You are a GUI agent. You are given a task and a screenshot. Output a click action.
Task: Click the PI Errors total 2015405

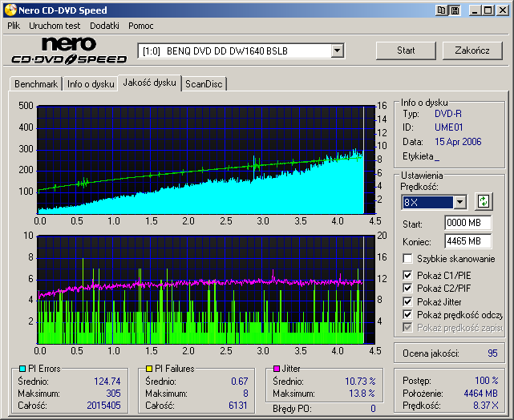point(103,406)
